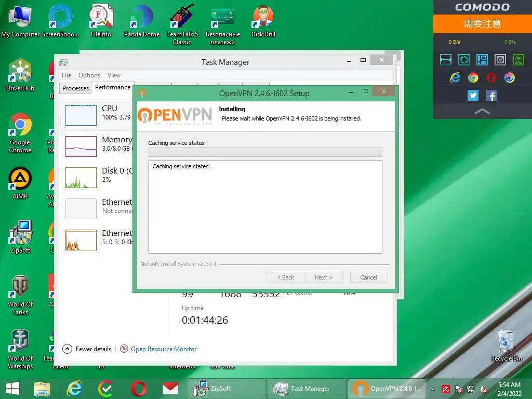Select the Ethernet entry with orange graph
This screenshot has width=532, height=399.
point(97,240)
